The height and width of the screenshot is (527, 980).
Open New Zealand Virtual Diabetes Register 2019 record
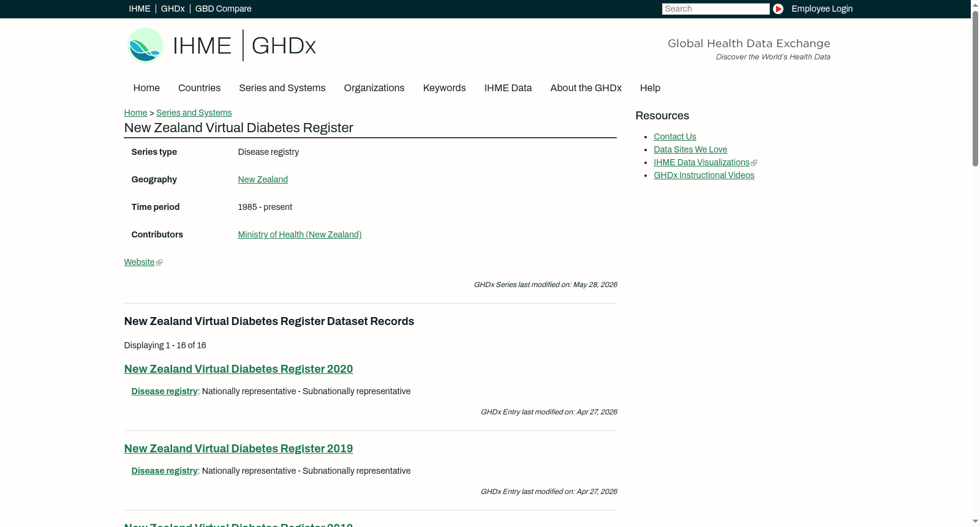pyautogui.click(x=238, y=449)
